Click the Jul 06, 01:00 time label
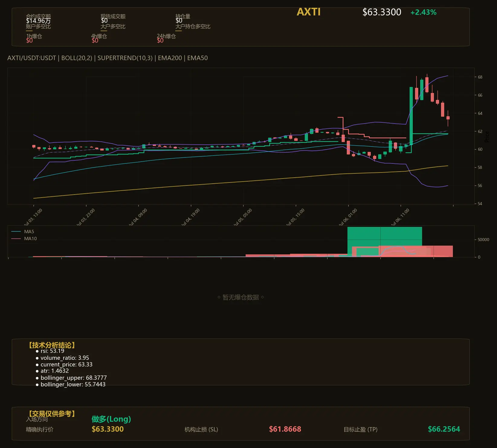Screen dimensions: 497x448 348,217
